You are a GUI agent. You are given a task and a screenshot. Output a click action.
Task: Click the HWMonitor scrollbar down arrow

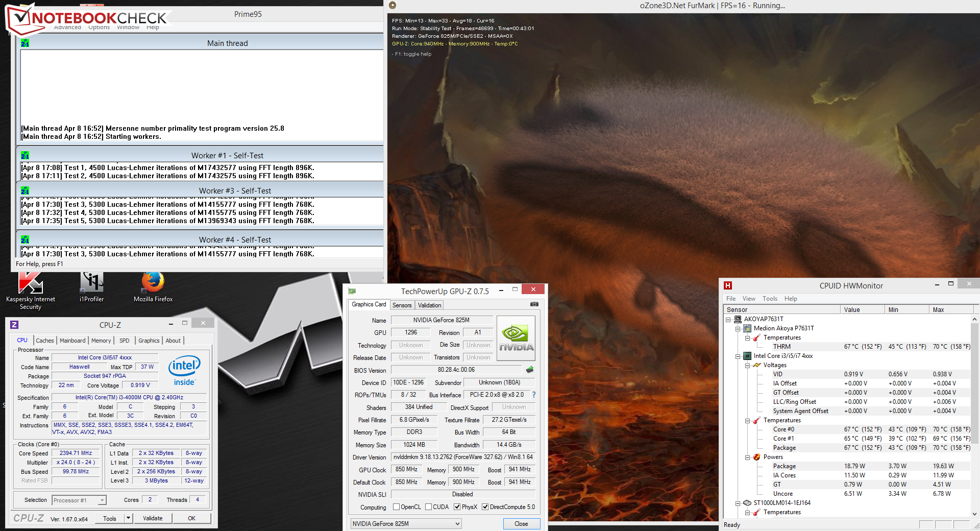975,514
